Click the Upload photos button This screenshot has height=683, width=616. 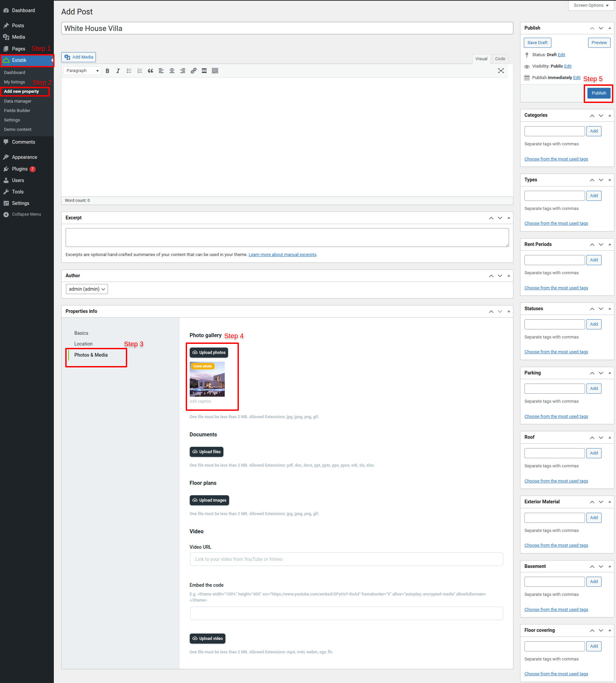209,353
